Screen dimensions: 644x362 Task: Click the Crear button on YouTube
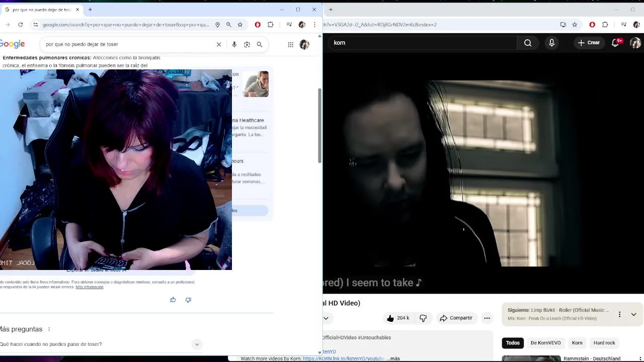click(x=589, y=43)
